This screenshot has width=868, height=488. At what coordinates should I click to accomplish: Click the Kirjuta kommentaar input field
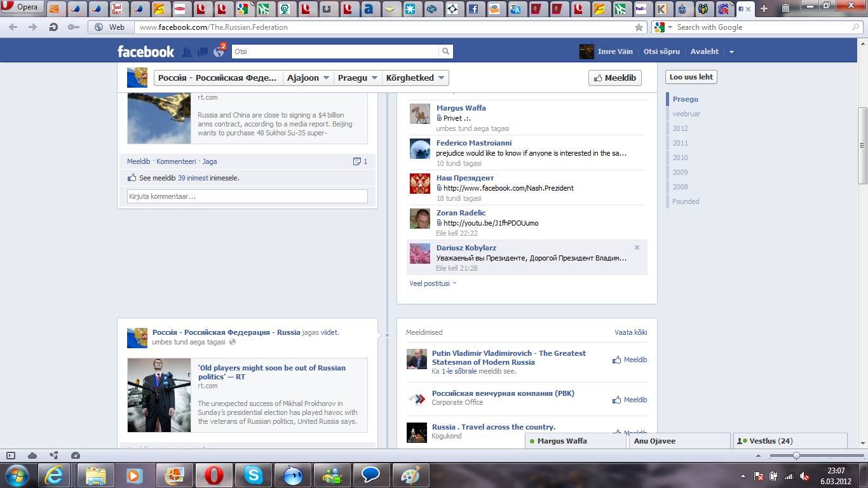(x=247, y=196)
